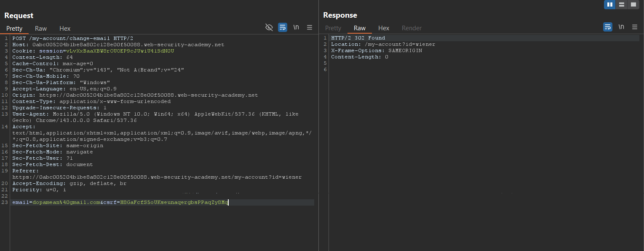Click the email parameter value in body
The image size is (644, 251).
tap(66, 202)
